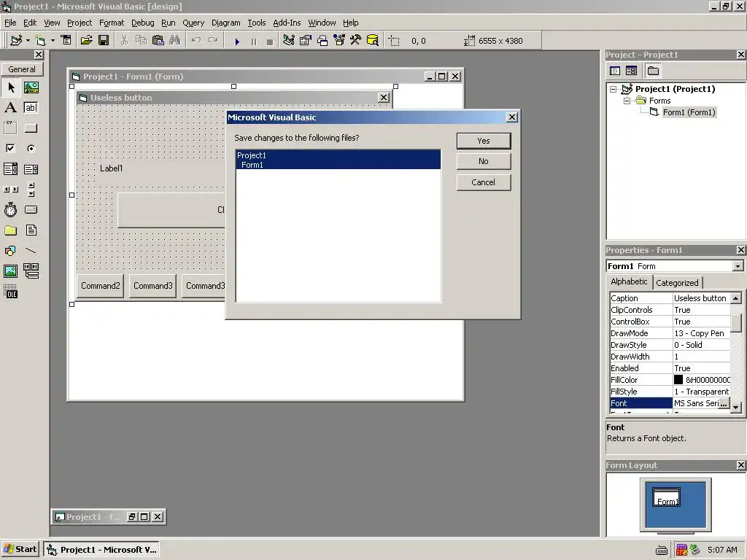
Task: Open the Form1 object dropdown in Properties
Action: pos(738,266)
